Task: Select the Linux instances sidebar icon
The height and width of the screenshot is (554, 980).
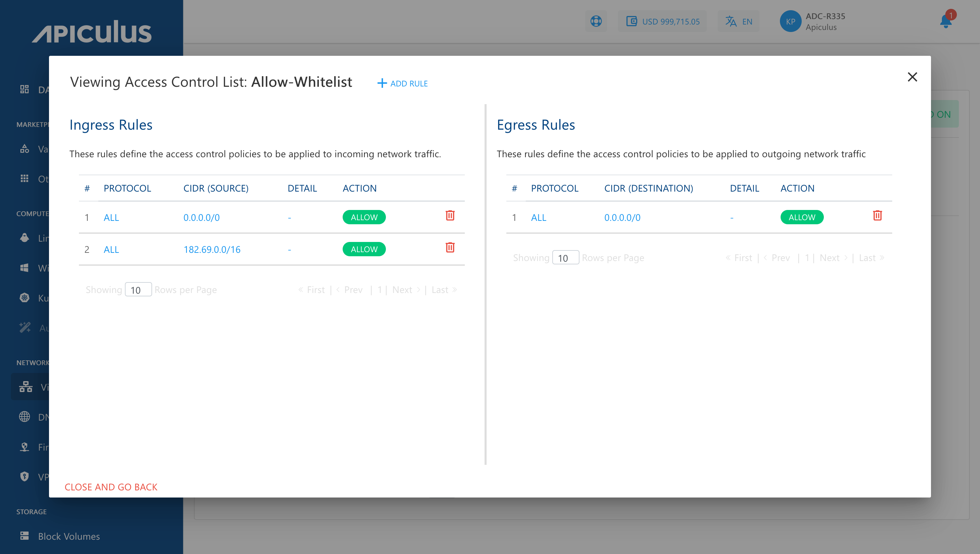Action: tap(24, 238)
